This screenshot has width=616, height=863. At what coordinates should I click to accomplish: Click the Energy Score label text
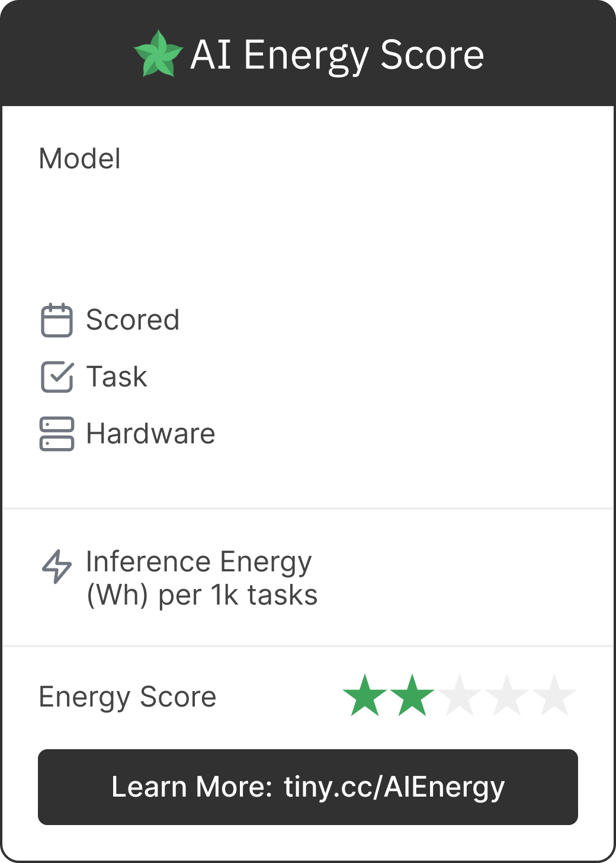pyautogui.click(x=127, y=697)
